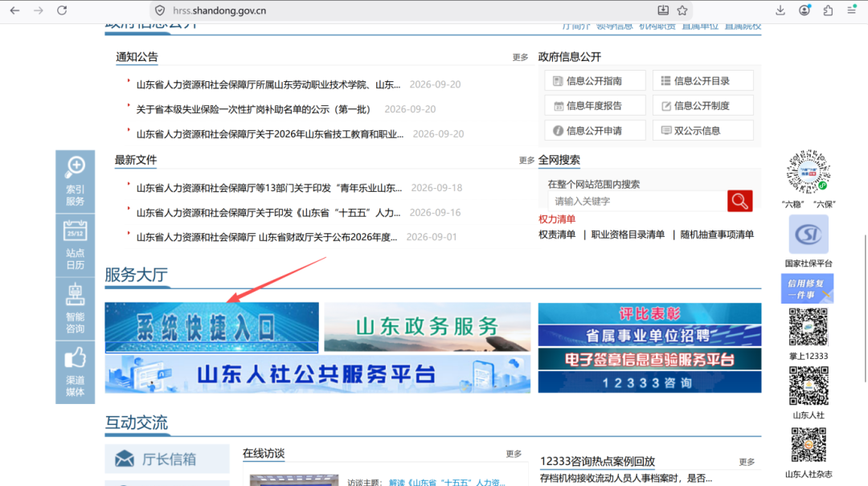Viewport: 868px width, 486px height.
Task: Open 山东人社公共服务平台 banner
Action: pyautogui.click(x=317, y=374)
